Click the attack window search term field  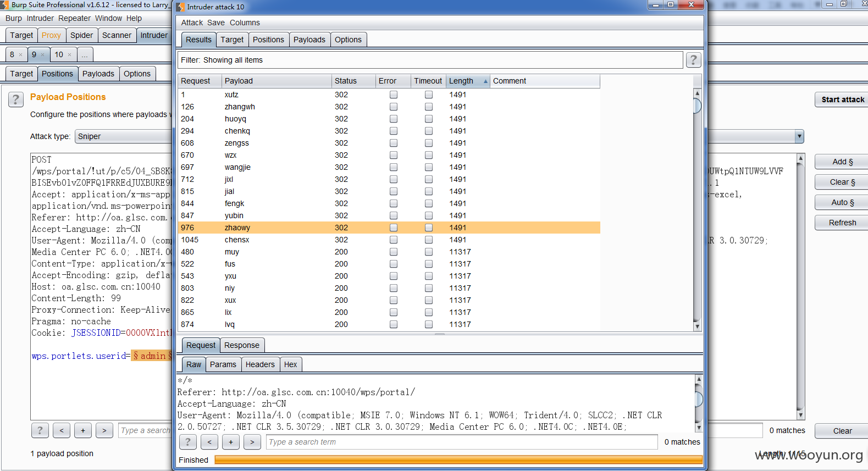tap(462, 442)
